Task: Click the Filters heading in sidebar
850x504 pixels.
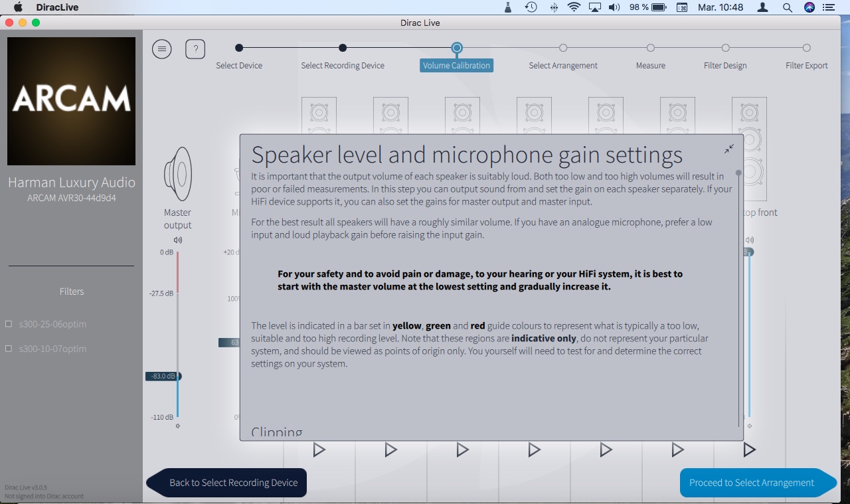Action: tap(72, 292)
